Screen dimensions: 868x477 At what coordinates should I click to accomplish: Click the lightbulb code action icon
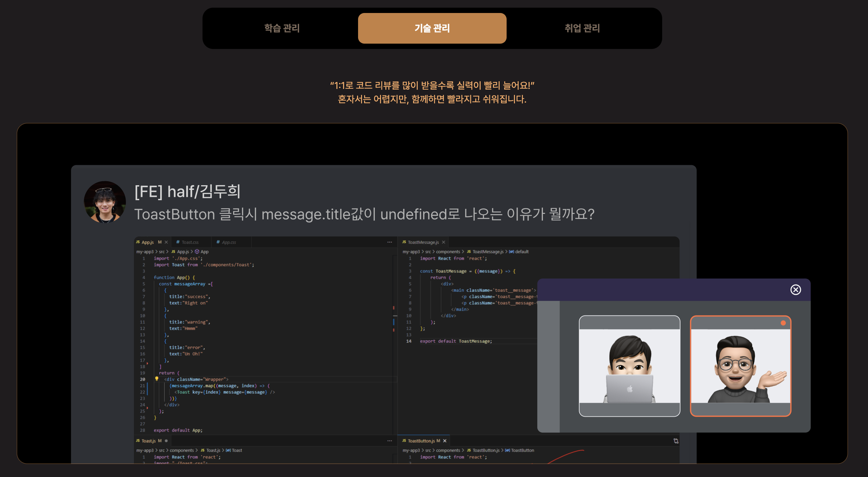tap(157, 379)
